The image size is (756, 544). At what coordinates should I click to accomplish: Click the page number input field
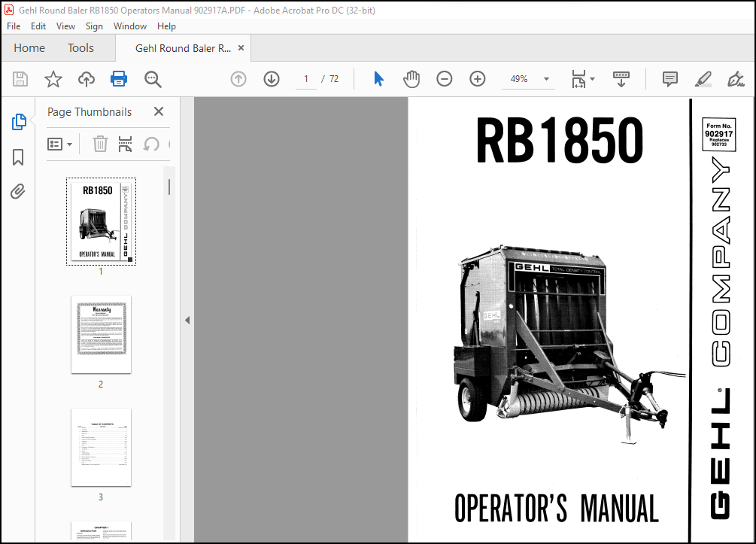[305, 78]
